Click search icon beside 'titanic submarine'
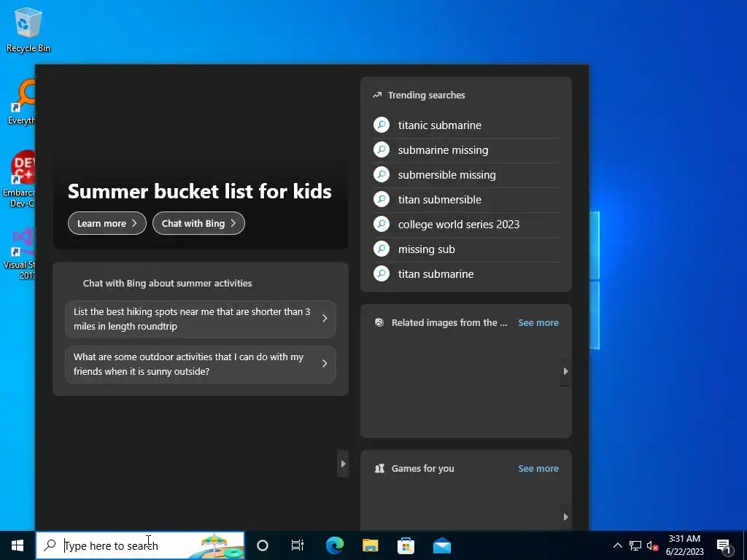This screenshot has height=560, width=747. (382, 125)
